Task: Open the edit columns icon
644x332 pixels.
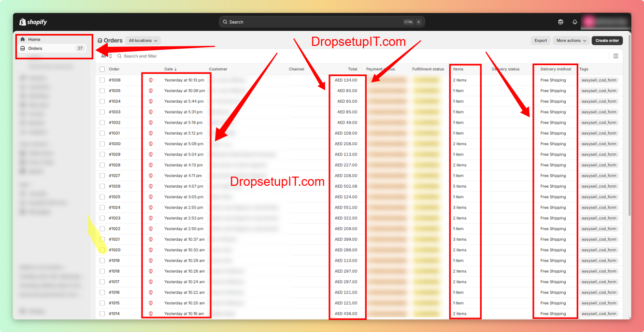Action: [615, 56]
